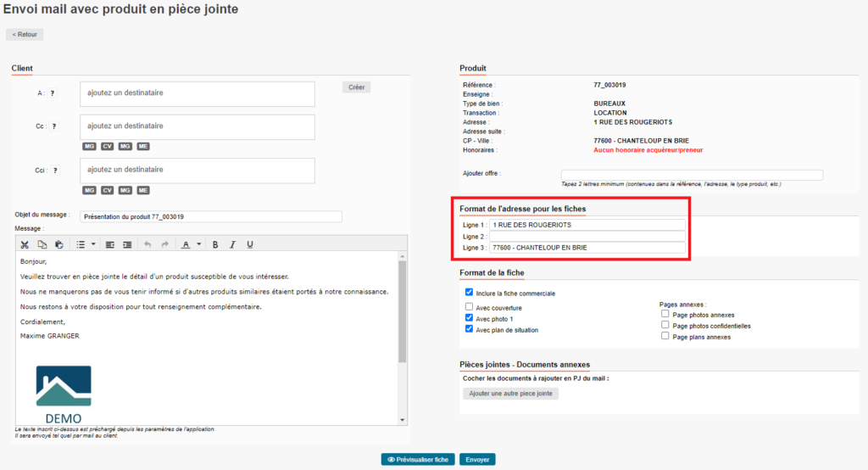Image resolution: width=868 pixels, height=470 pixels.
Task: Apply bold formatting to message text
Action: (215, 244)
